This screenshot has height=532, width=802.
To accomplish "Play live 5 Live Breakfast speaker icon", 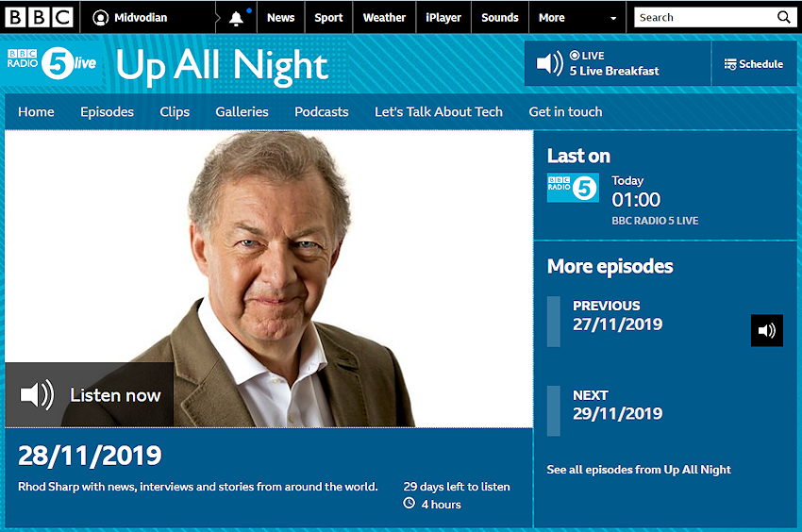I will tap(549, 63).
